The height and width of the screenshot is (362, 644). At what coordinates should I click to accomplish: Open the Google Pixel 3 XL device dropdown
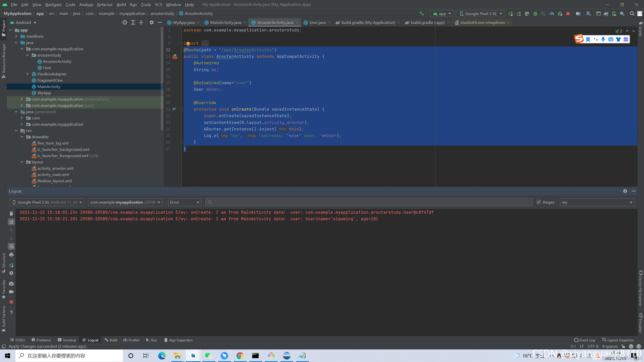click(480, 14)
